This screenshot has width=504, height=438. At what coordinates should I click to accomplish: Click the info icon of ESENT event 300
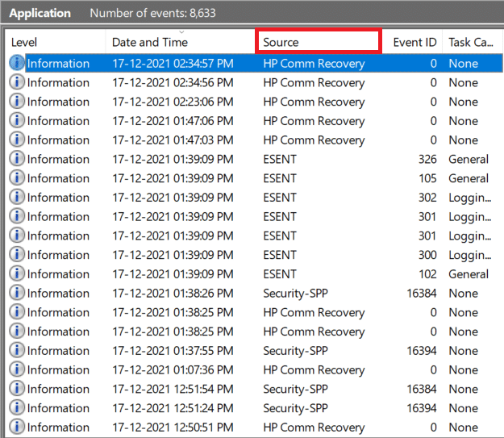pyautogui.click(x=17, y=255)
